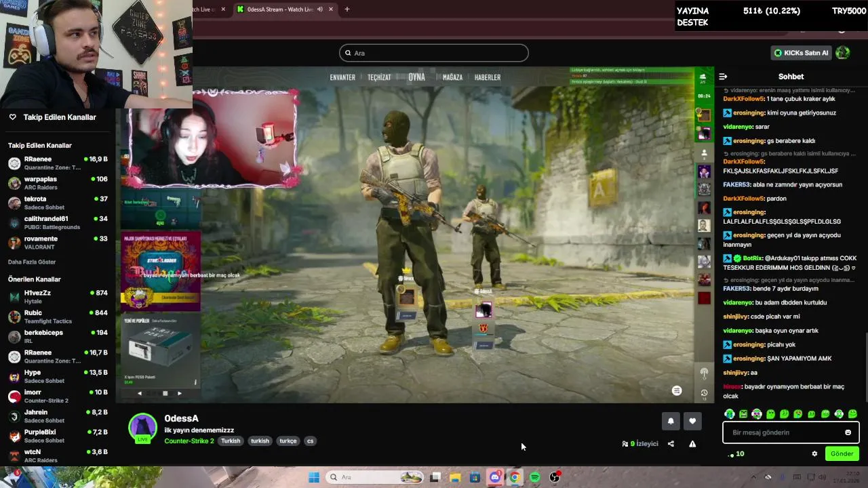
Task: Open the Counter-Strike 2 category link
Action: [189, 441]
